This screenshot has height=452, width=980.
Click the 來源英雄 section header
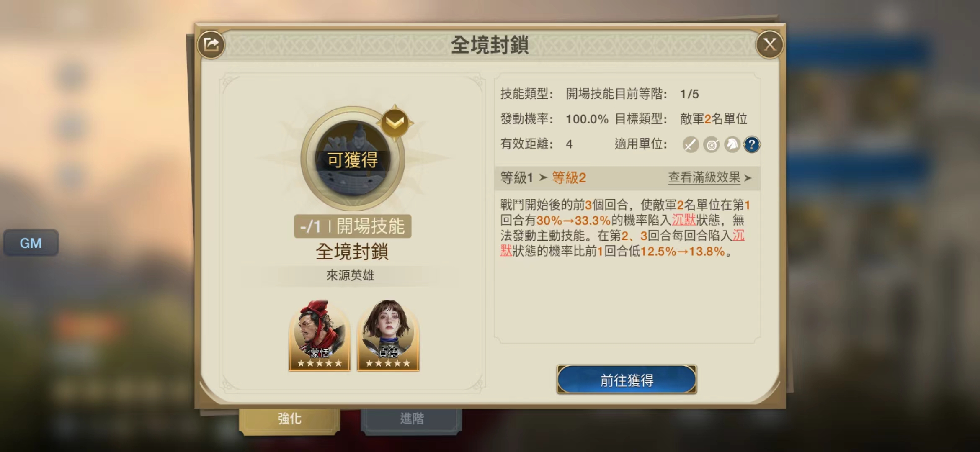click(350, 275)
